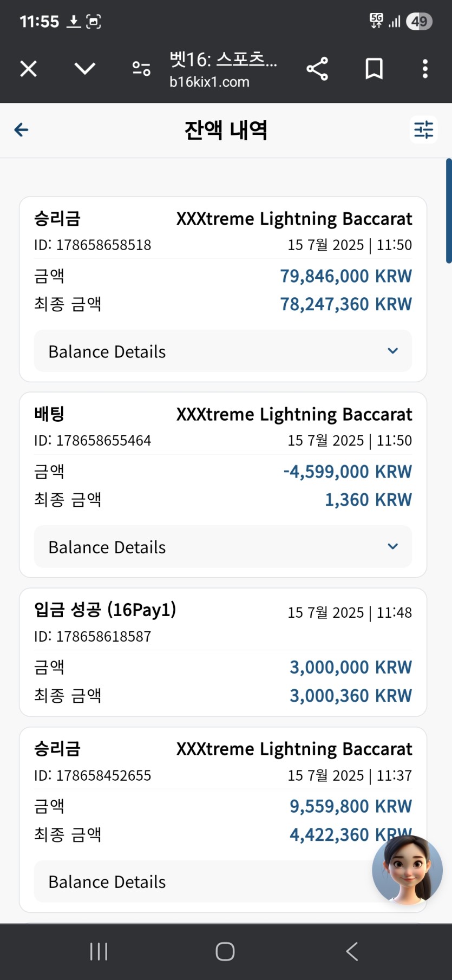
Task: Select the 입금 성공 (16Pay1) entry
Action: (x=223, y=652)
